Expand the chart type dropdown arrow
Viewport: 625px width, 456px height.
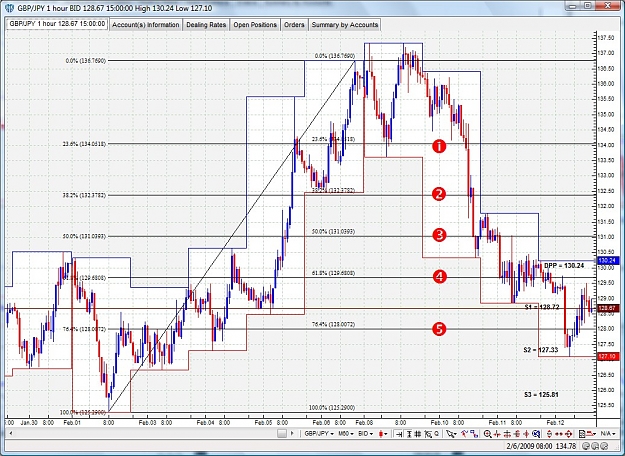click(386, 434)
